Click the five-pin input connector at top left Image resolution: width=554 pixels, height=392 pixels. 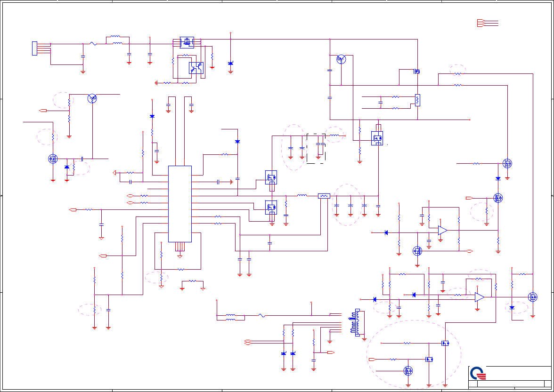point(35,48)
